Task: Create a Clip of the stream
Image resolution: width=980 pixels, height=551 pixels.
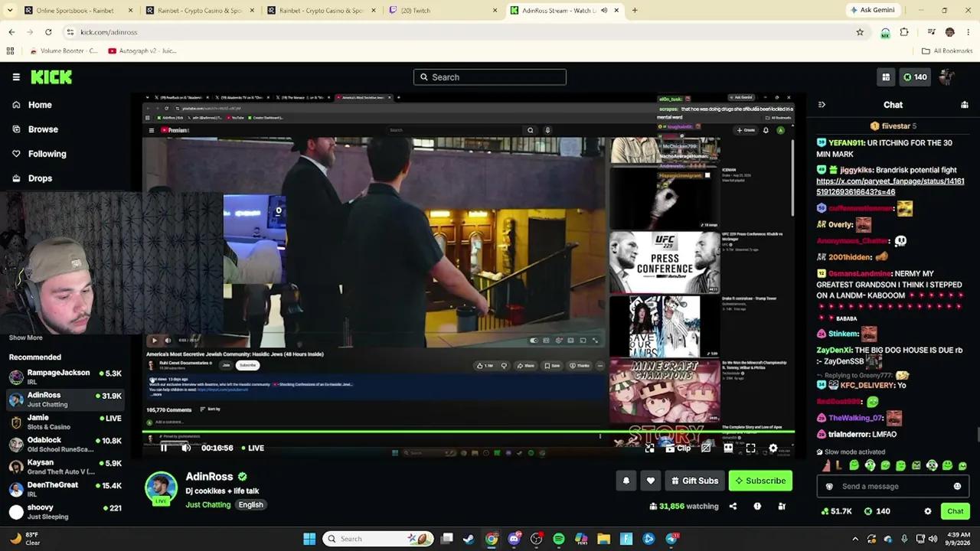Action: tap(678, 448)
